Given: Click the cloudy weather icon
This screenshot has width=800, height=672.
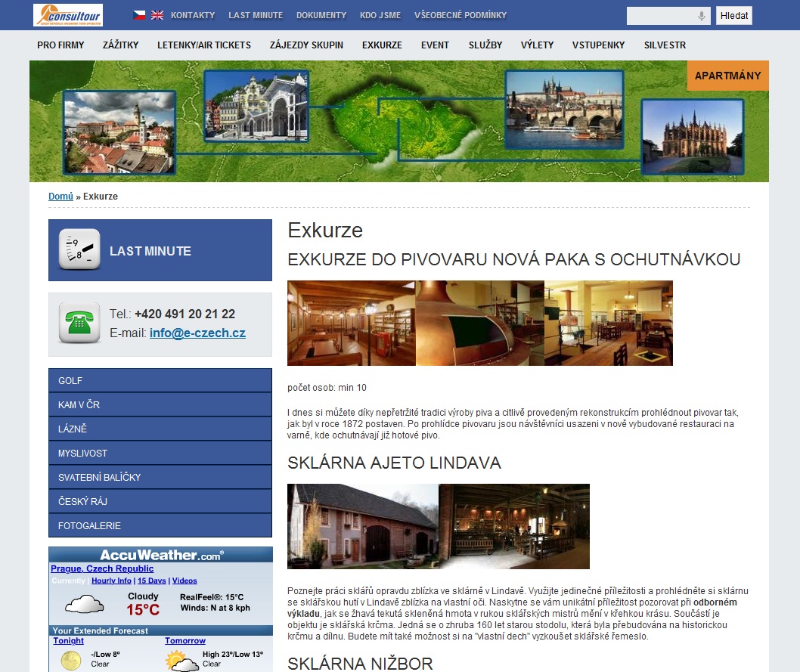Looking at the screenshot, I should click(84, 604).
